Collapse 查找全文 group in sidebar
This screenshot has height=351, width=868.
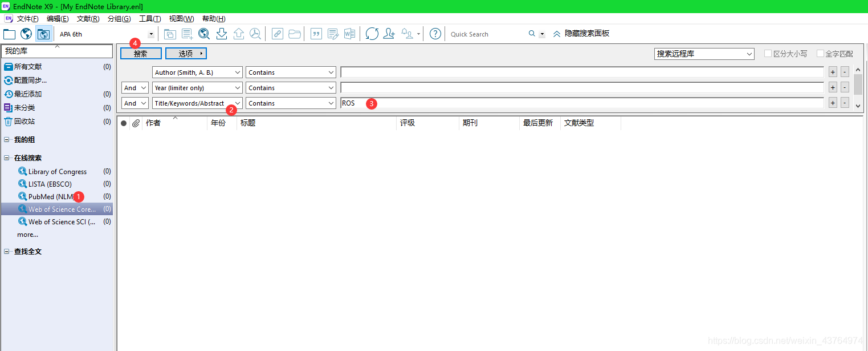[x=7, y=252]
